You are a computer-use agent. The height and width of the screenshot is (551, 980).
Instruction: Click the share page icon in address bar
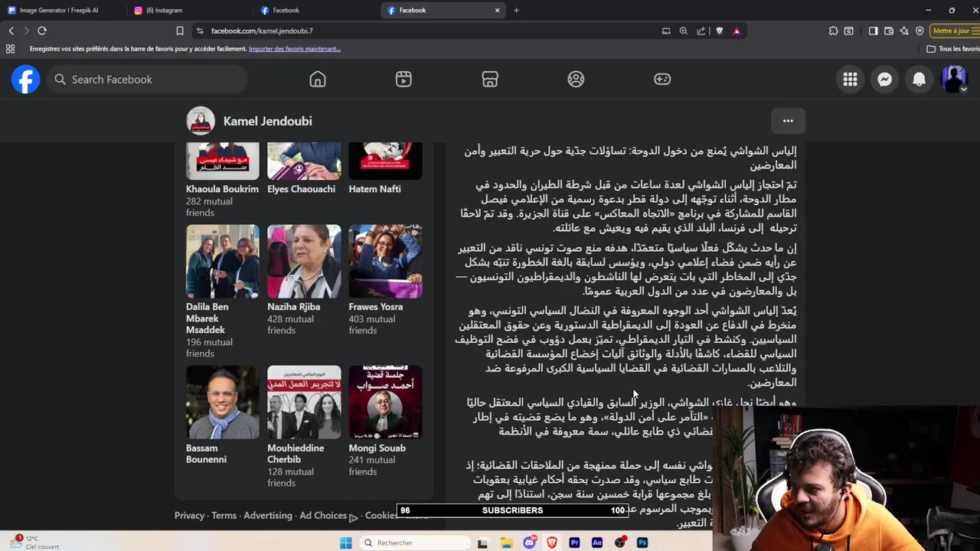(x=701, y=31)
